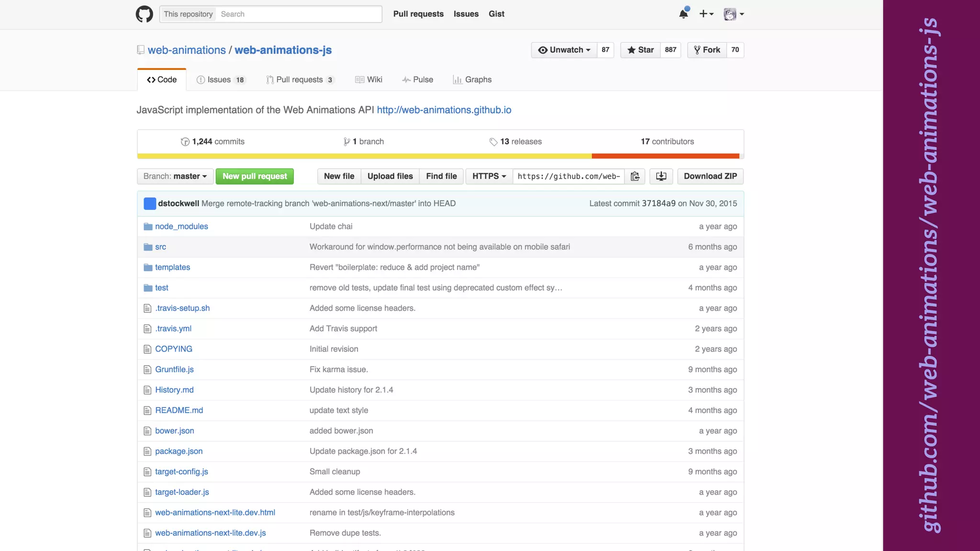980x551 pixels.
Task: Click the test folder icon
Action: [148, 288]
